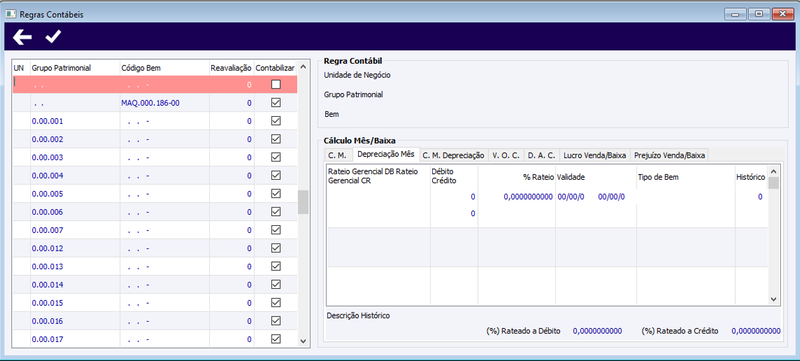The width and height of the screenshot is (800, 361).
Task: Select group row 0.00.012
Action: 155,248
